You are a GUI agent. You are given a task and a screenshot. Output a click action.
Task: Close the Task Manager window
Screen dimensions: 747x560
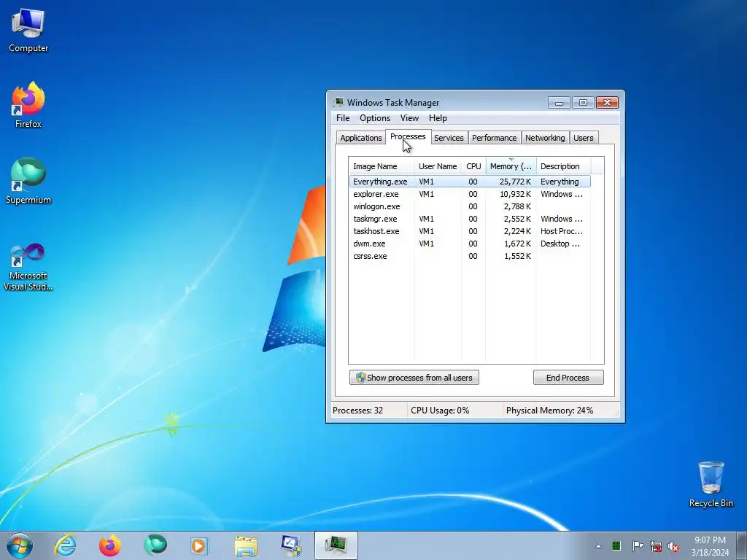click(607, 102)
